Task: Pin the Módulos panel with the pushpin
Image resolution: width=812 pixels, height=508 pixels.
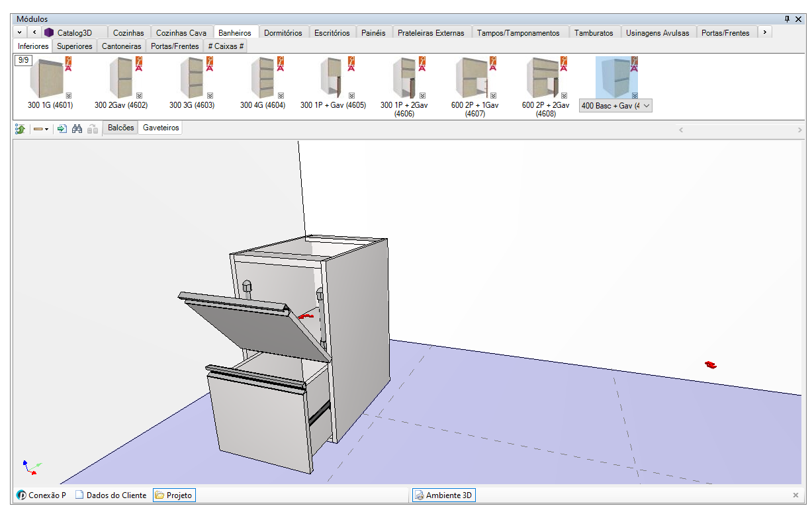Action: [788, 19]
